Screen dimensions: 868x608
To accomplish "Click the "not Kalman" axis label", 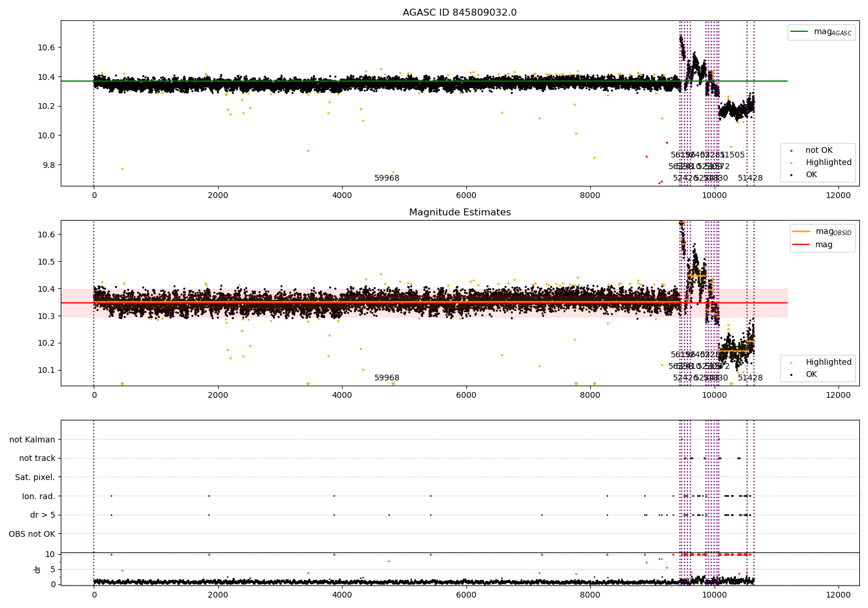I will tap(32, 439).
